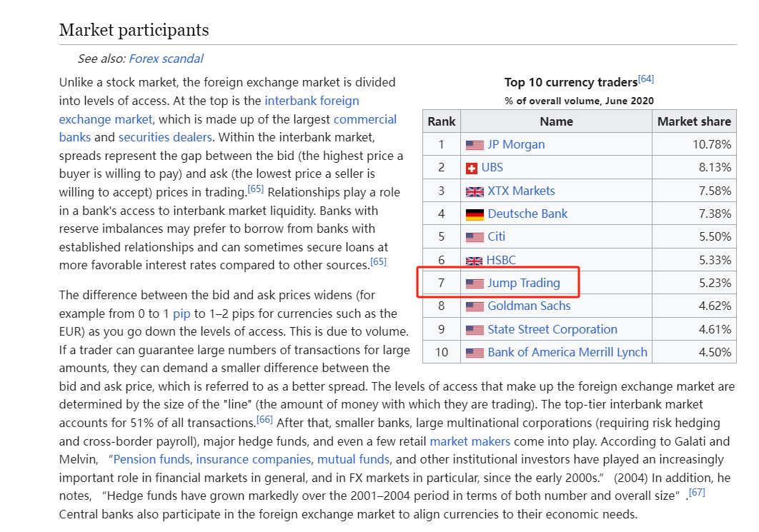Click the US flag icon beside Goldman Sachs
The image size is (759, 532).
pos(475,306)
